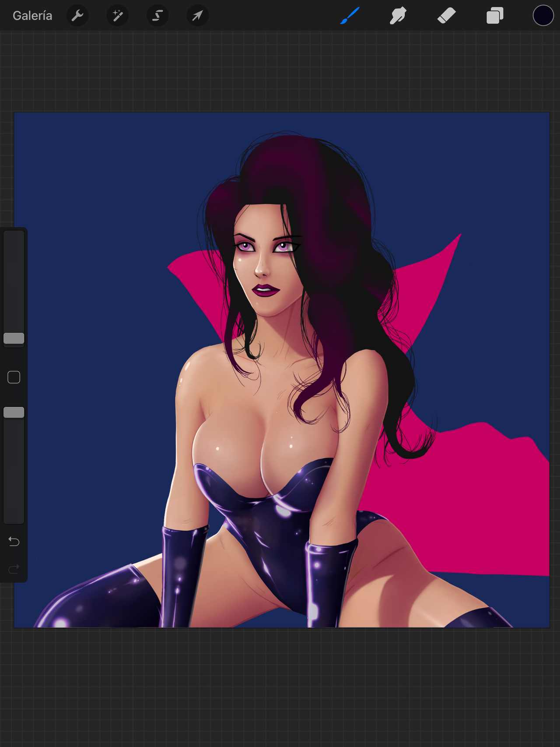Screen dimensions: 560x747
Task: Undo the last action
Action: tap(14, 542)
